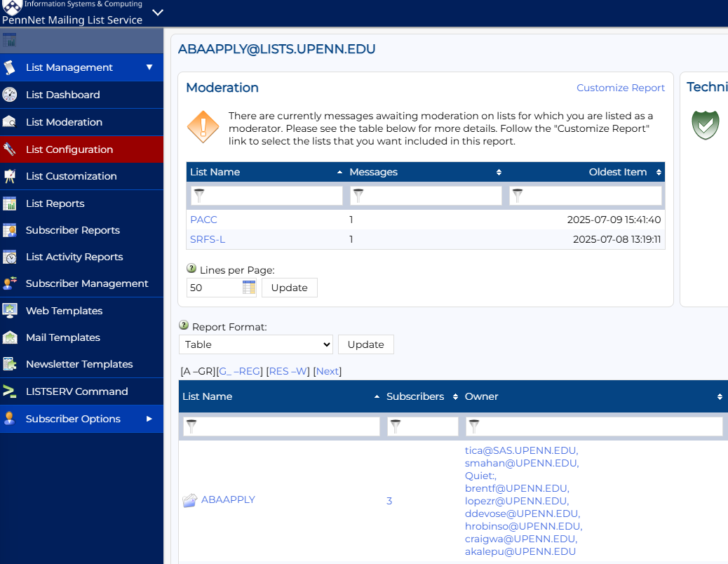
Task: Click the List Customization easel icon
Action: [x=10, y=176]
